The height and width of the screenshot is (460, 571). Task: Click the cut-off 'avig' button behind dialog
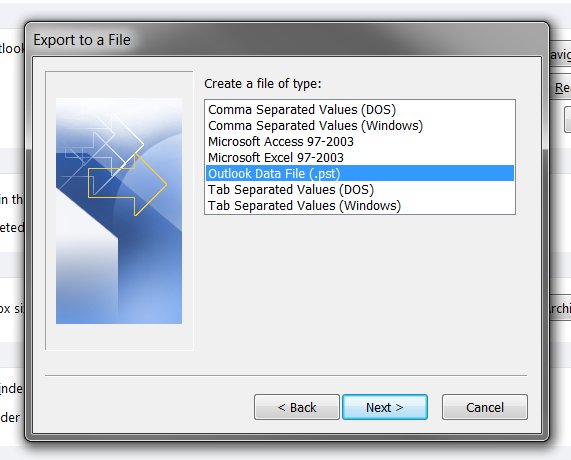pos(560,55)
